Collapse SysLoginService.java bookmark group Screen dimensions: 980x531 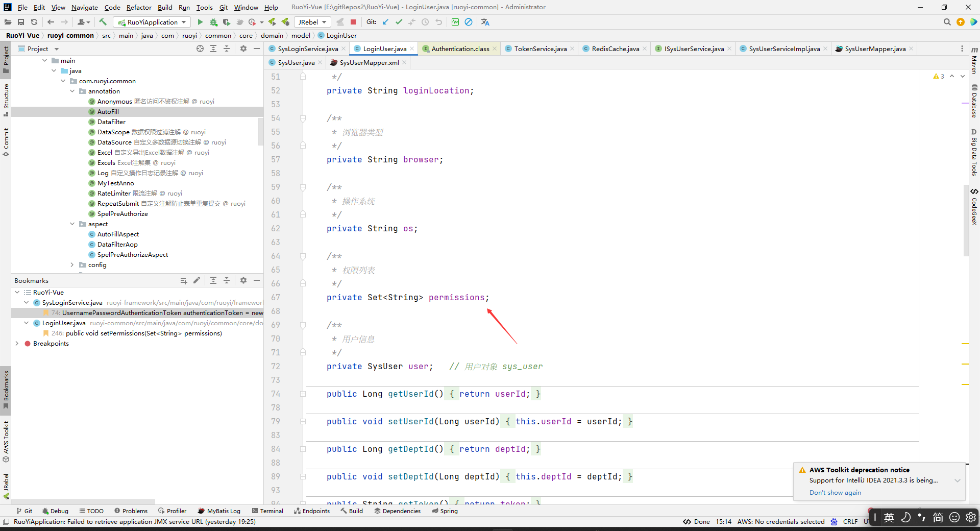[27, 303]
